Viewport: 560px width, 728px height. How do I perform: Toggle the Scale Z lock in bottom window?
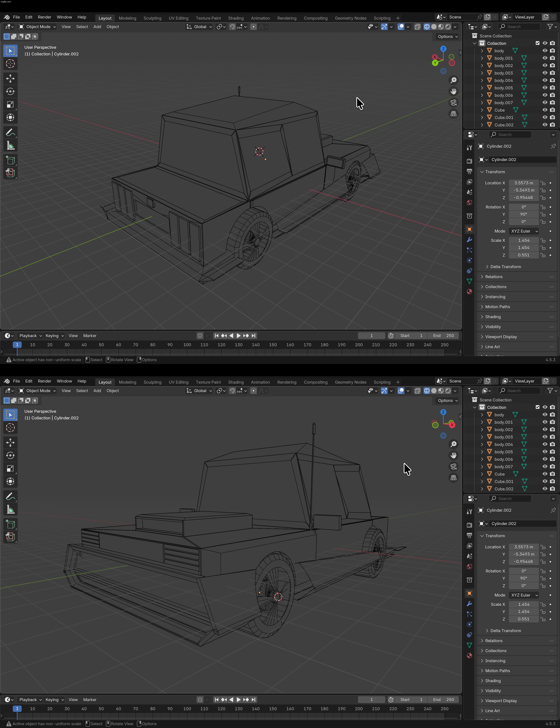(543, 619)
